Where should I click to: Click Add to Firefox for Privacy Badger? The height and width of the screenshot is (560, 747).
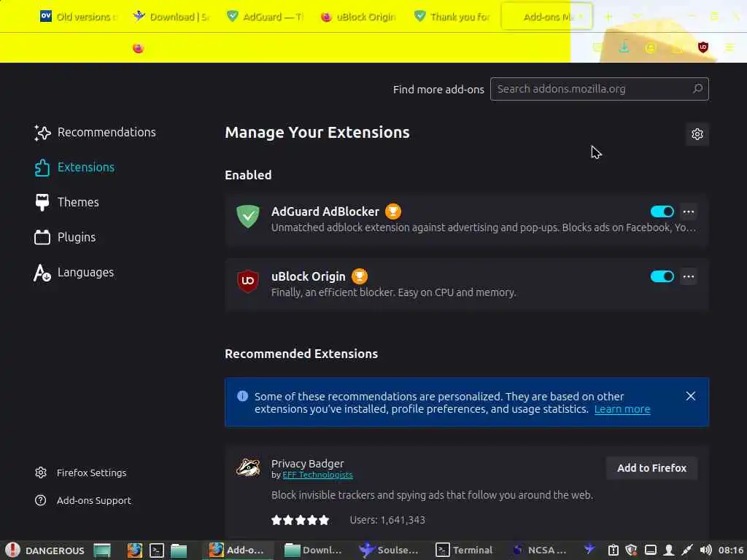click(651, 468)
